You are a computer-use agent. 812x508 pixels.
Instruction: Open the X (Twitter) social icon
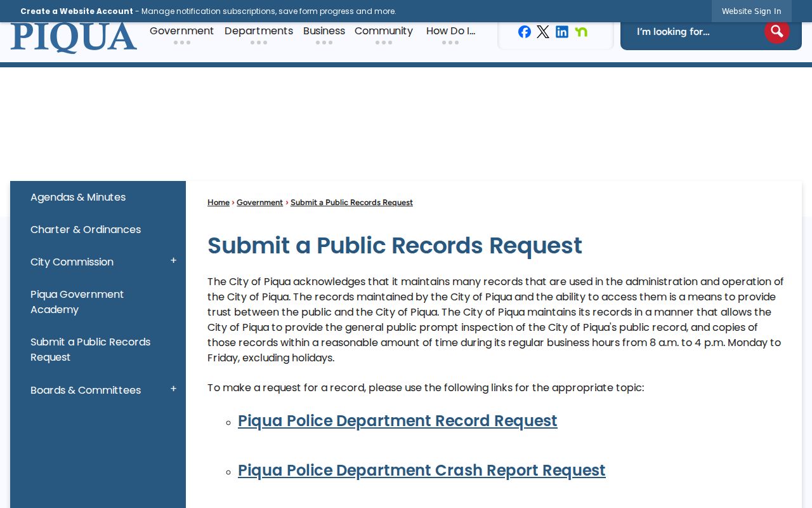543,32
